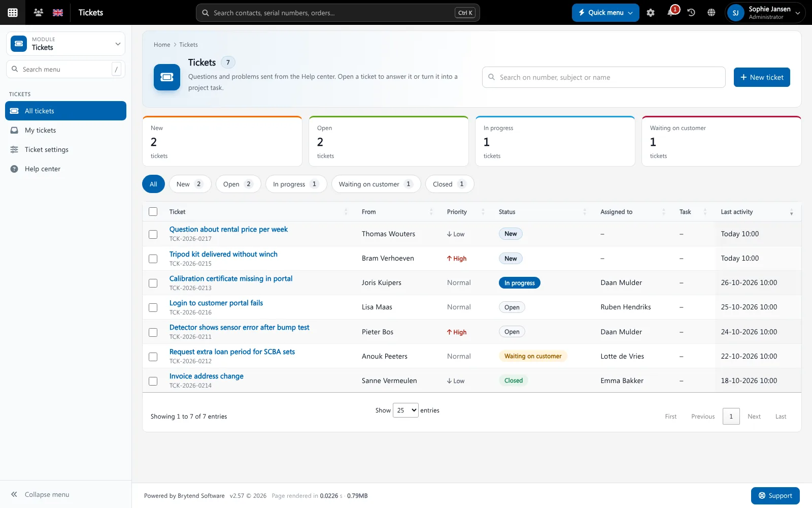Filter by the New tab
Screen dimensions: 812x508
(x=190, y=184)
